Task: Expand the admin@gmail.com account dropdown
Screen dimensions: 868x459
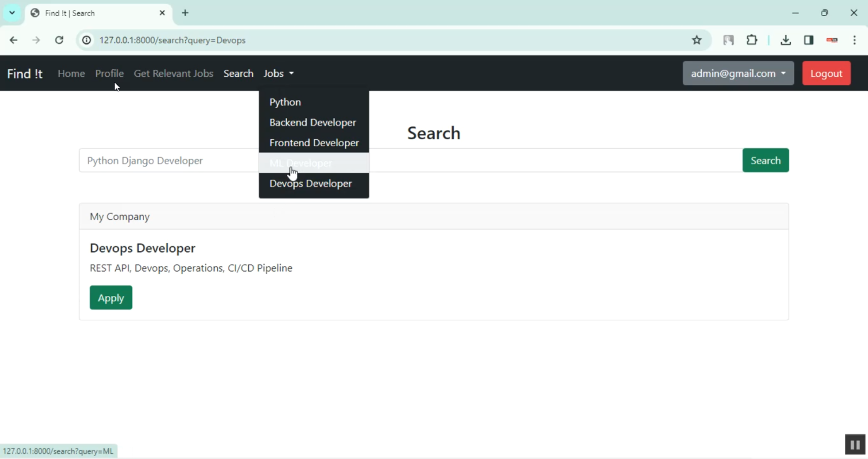Action: click(x=738, y=73)
